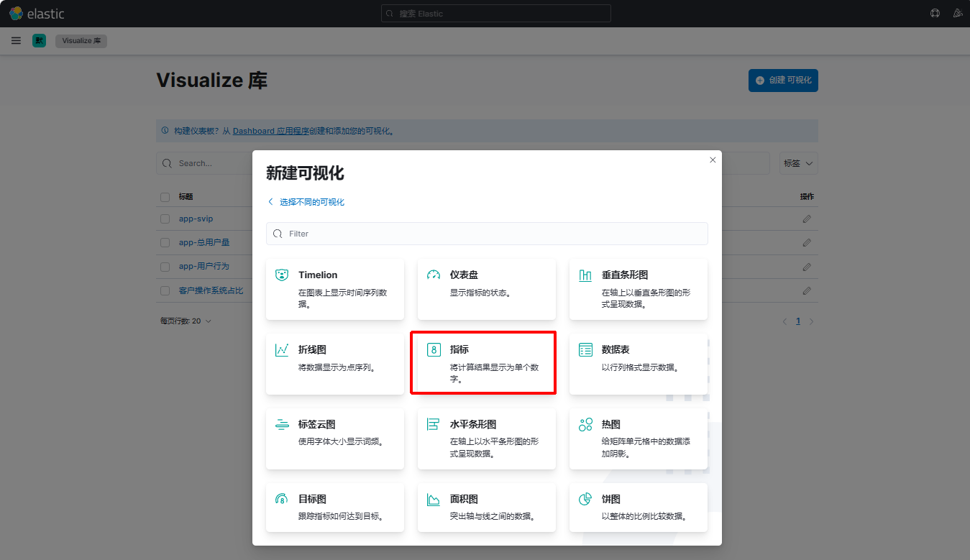Pick the 数据表 data table icon
Image resolution: width=970 pixels, height=560 pixels.
(585, 350)
